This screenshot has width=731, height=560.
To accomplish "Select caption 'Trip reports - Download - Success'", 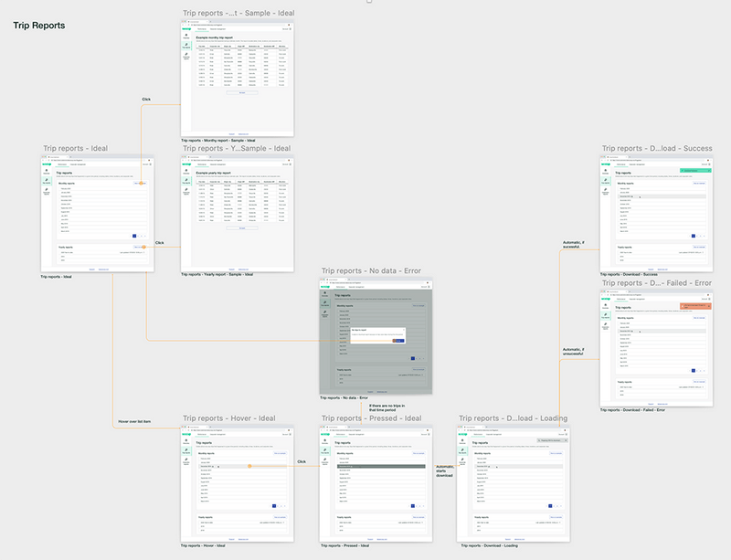I will click(x=629, y=274).
